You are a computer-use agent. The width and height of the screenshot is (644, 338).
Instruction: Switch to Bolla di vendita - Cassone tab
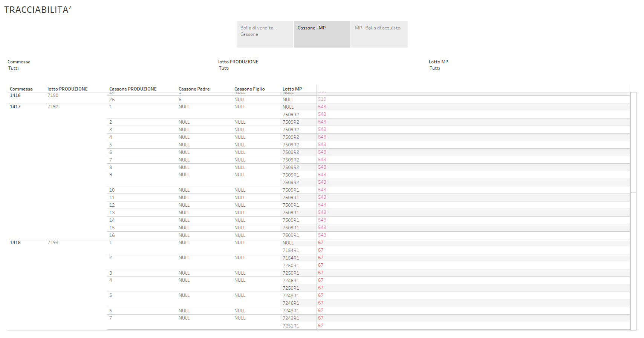(x=265, y=34)
